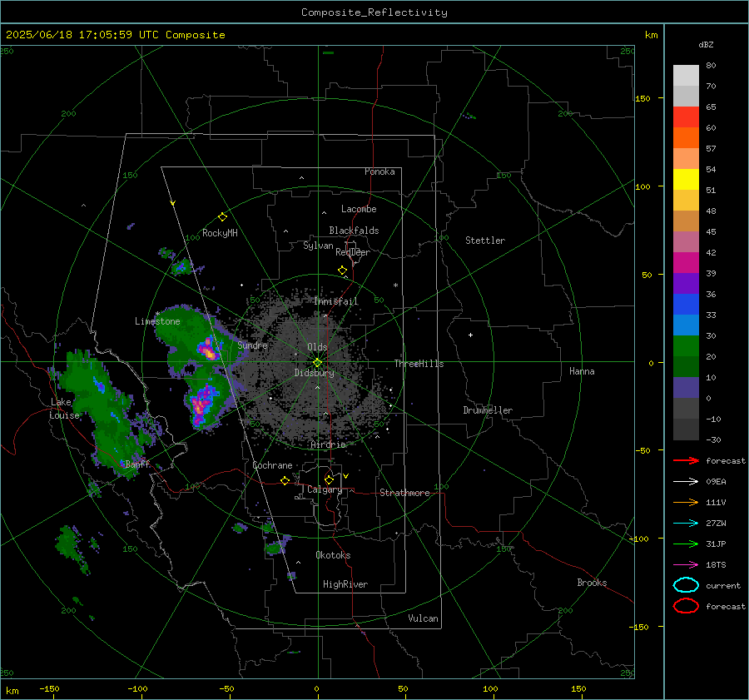The height and width of the screenshot is (700, 749).
Task: Click the orange 111V arrow legend icon
Action: pyautogui.click(x=686, y=502)
